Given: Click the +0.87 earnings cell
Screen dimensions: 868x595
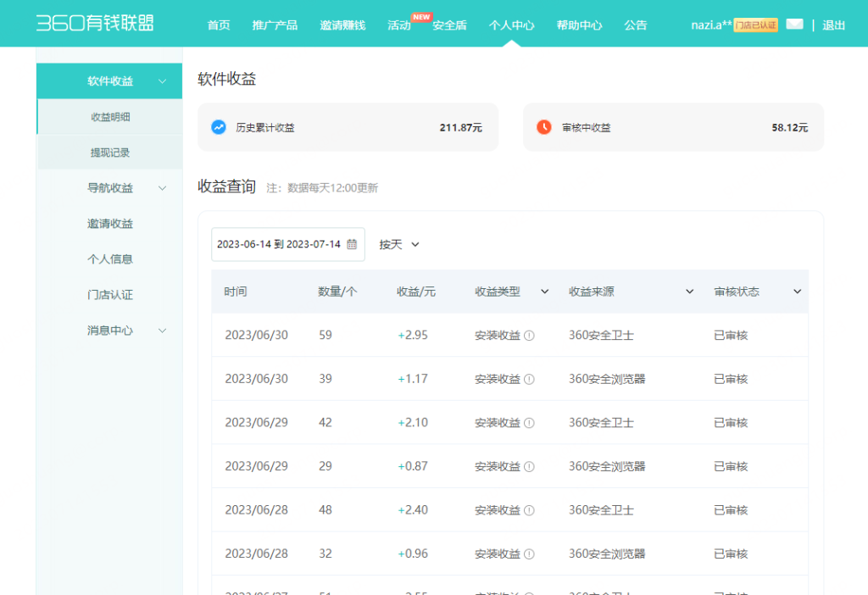Looking at the screenshot, I should click(413, 466).
